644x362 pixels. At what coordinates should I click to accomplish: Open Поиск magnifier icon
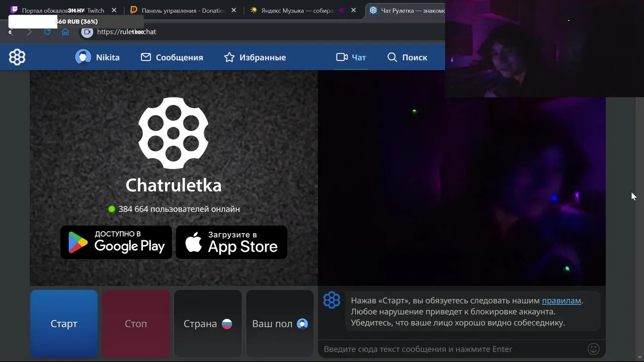click(392, 57)
